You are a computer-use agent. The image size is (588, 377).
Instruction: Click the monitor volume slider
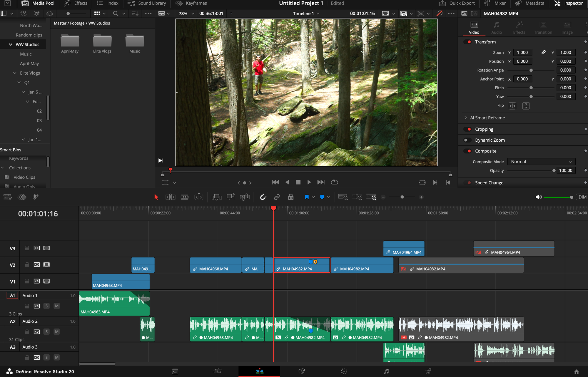(x=558, y=197)
